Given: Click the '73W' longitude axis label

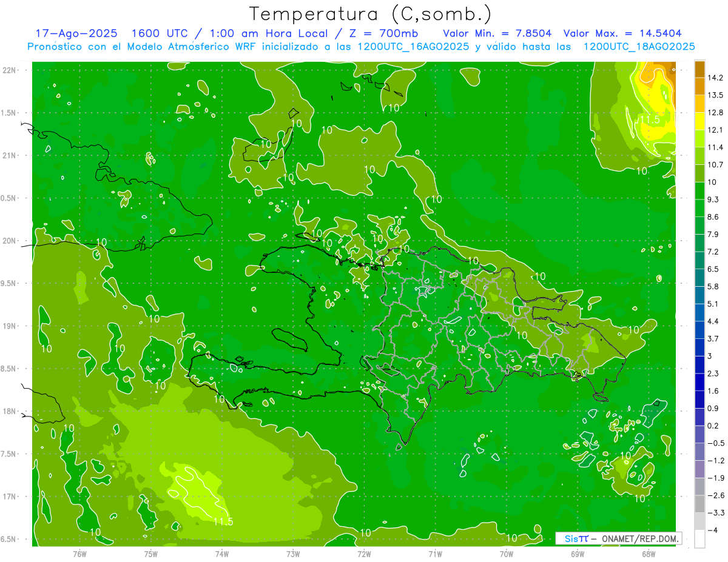Looking at the screenshot, I should (293, 554).
